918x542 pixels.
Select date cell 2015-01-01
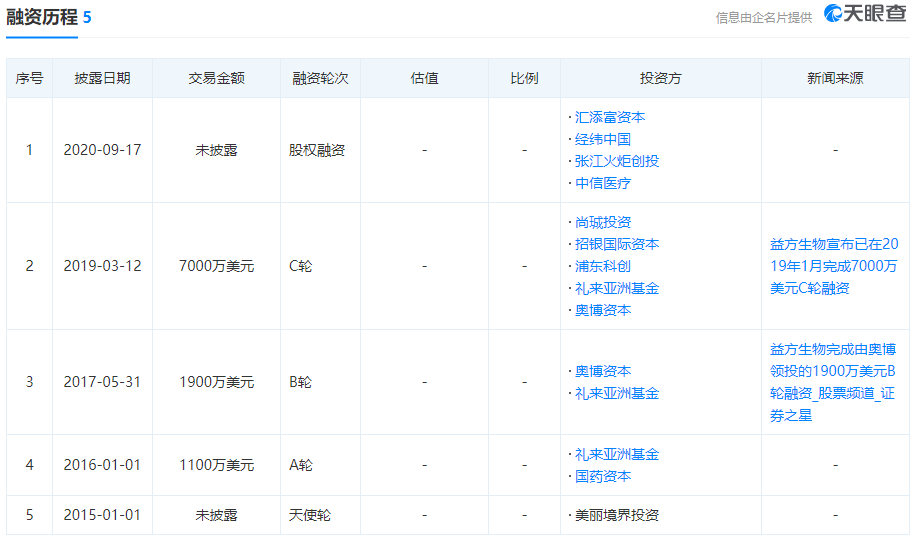(102, 515)
